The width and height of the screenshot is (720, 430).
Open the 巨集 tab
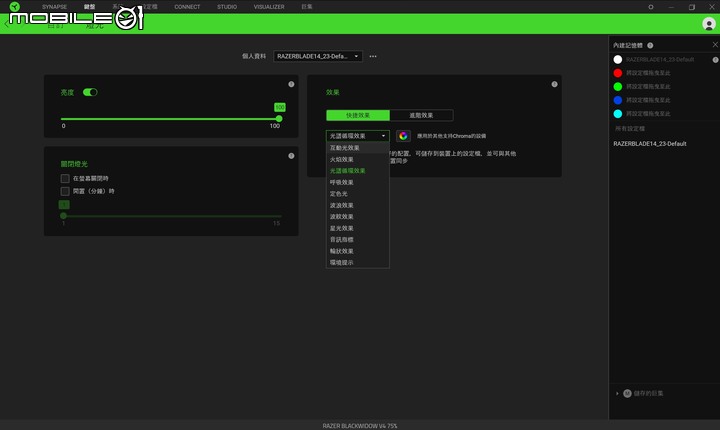pos(307,7)
